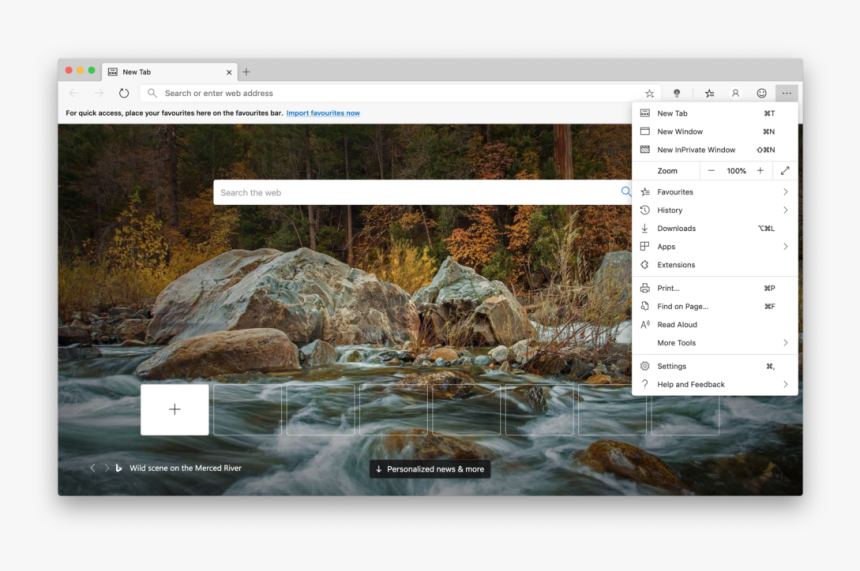Close the settings and more ellipsis menu

click(x=787, y=93)
